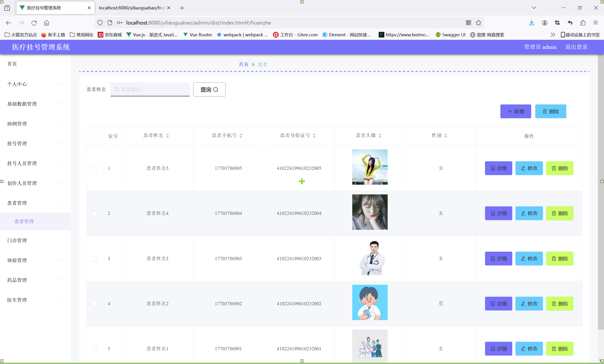The image size is (604, 364).
Task: Select the checkbox for row 患者姓名5
Action: click(95, 168)
